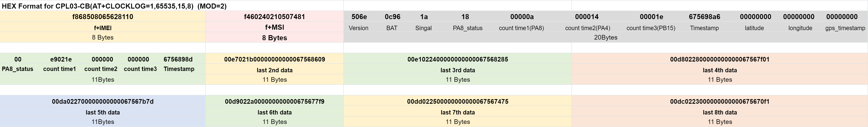Image resolution: width=868 pixels, height=127 pixels.
Task: Select the last 3rd data label
Action: 458,70
